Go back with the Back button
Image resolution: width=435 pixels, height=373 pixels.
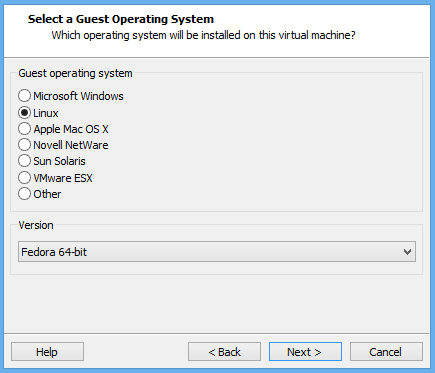[x=224, y=352]
